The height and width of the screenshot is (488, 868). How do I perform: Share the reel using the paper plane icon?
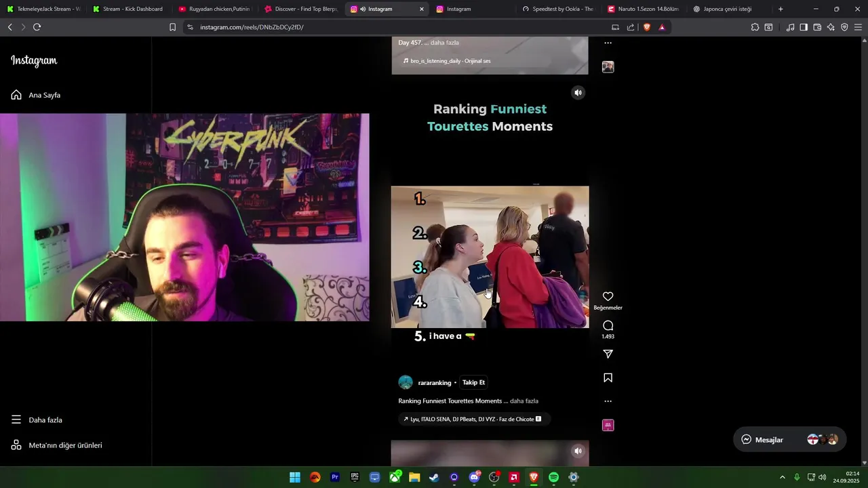[608, 354]
